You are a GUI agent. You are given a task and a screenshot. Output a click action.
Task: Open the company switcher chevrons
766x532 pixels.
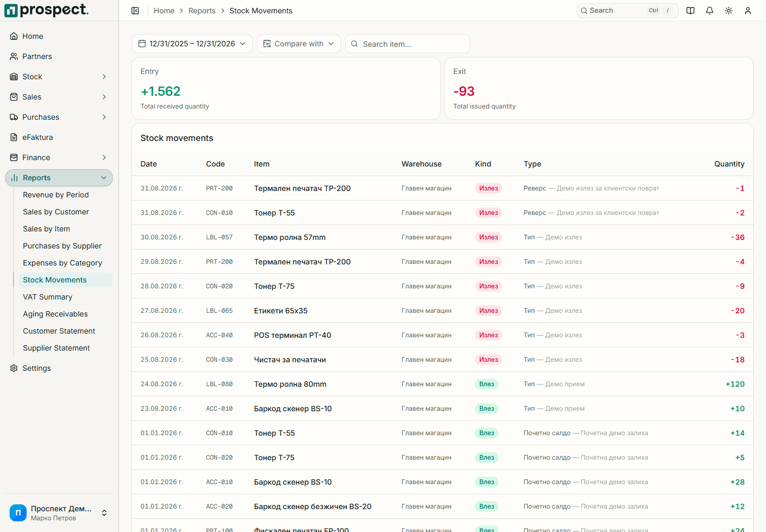(x=104, y=513)
